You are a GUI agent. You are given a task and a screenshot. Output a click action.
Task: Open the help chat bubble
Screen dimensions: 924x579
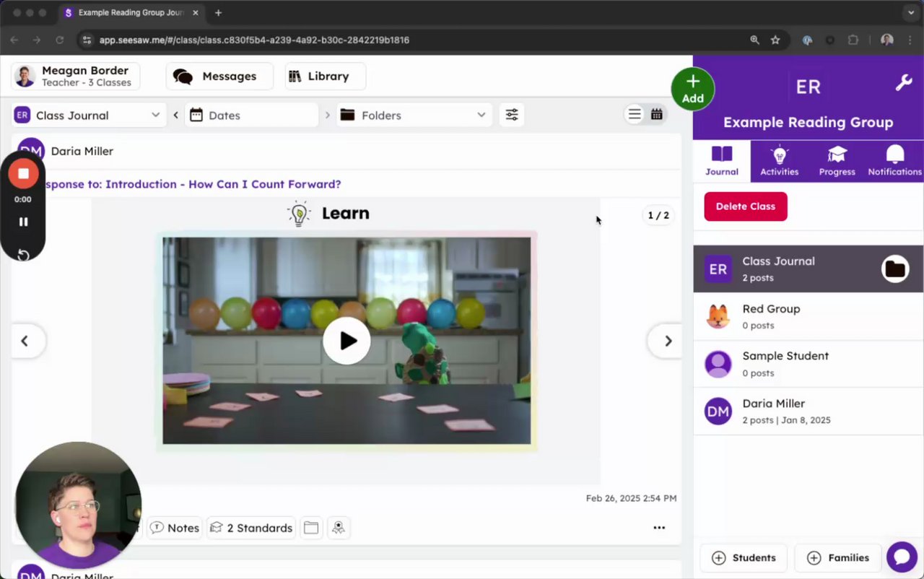pos(902,557)
